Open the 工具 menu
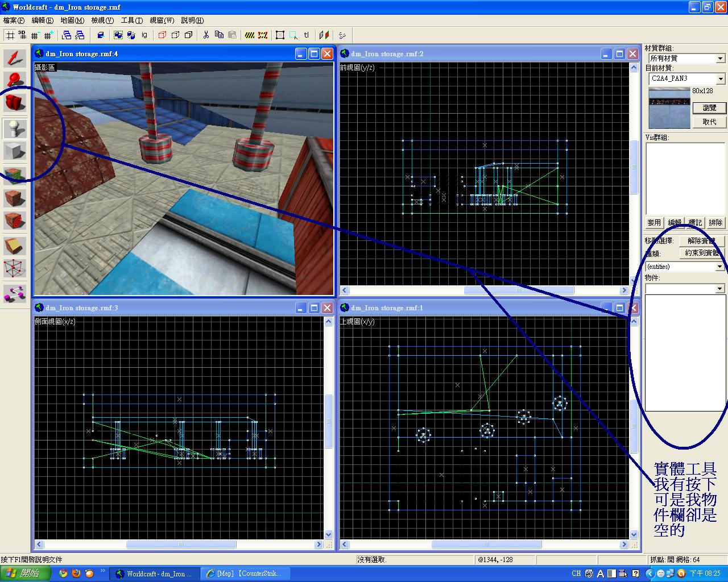Image resolution: width=728 pixels, height=582 pixels. (x=132, y=20)
